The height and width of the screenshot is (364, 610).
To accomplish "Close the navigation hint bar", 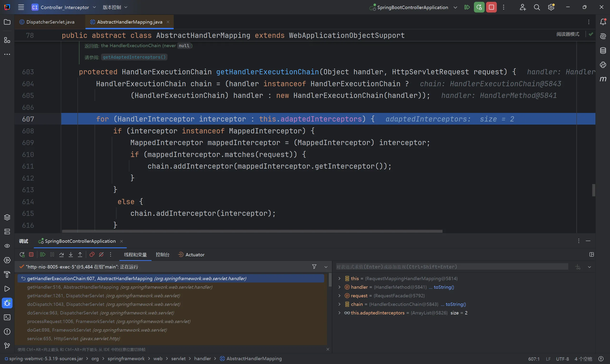I will pos(328,349).
